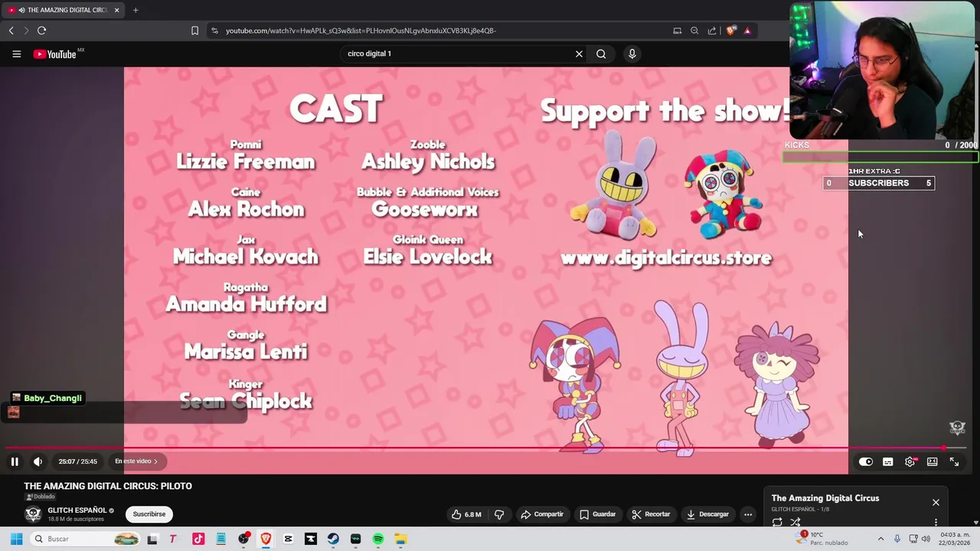This screenshot has width=980, height=551.
Task: Toggle playlist shuffle
Action: (x=795, y=522)
